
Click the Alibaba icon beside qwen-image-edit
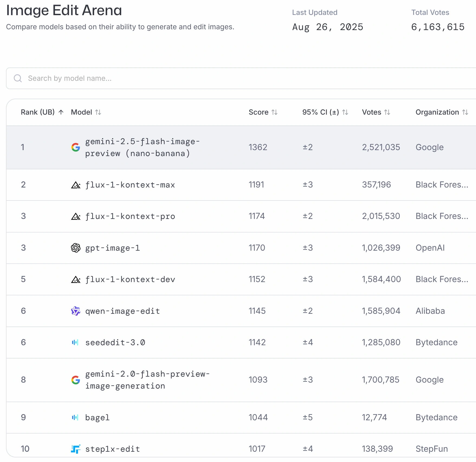click(75, 311)
